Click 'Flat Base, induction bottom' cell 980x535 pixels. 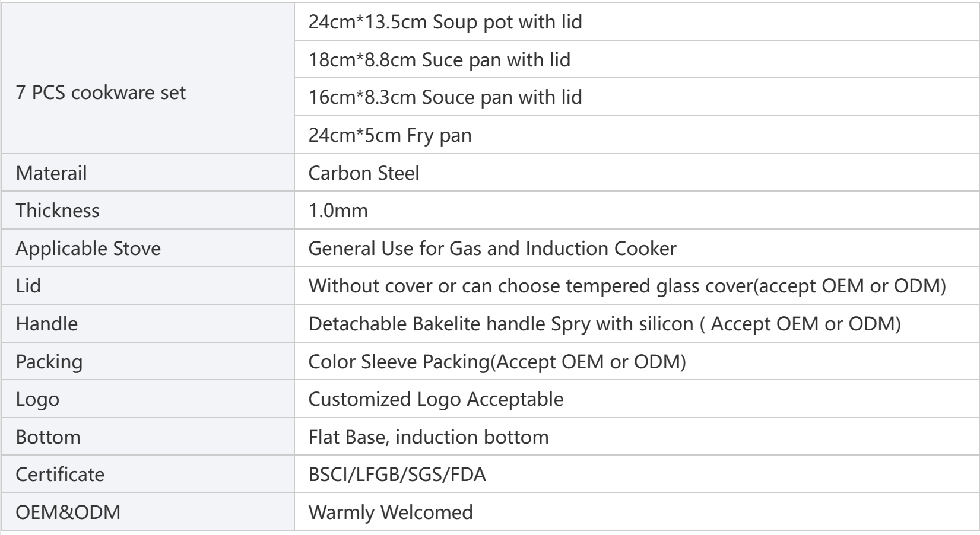637,437
